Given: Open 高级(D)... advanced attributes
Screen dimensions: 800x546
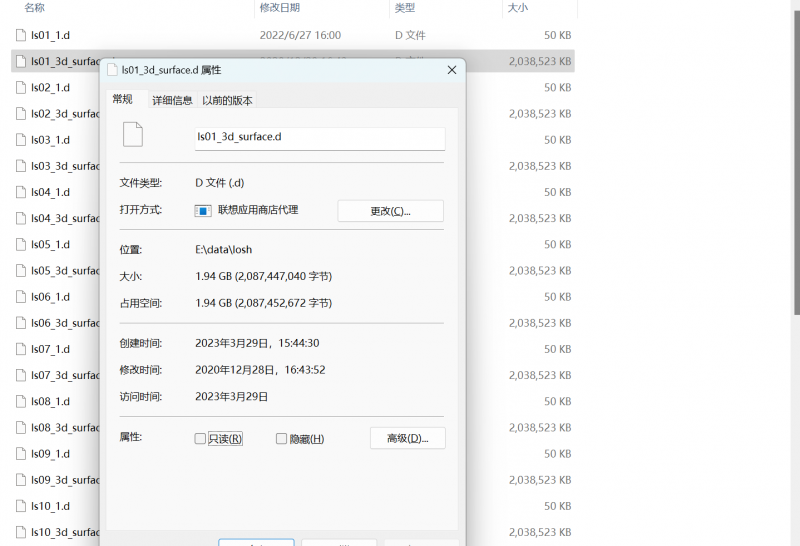Looking at the screenshot, I should (407, 438).
